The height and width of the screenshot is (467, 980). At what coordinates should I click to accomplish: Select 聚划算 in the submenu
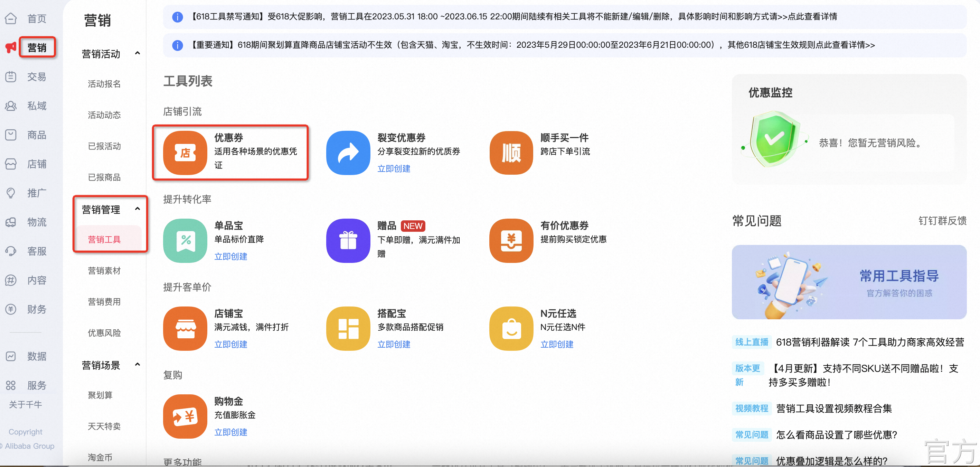coord(100,395)
